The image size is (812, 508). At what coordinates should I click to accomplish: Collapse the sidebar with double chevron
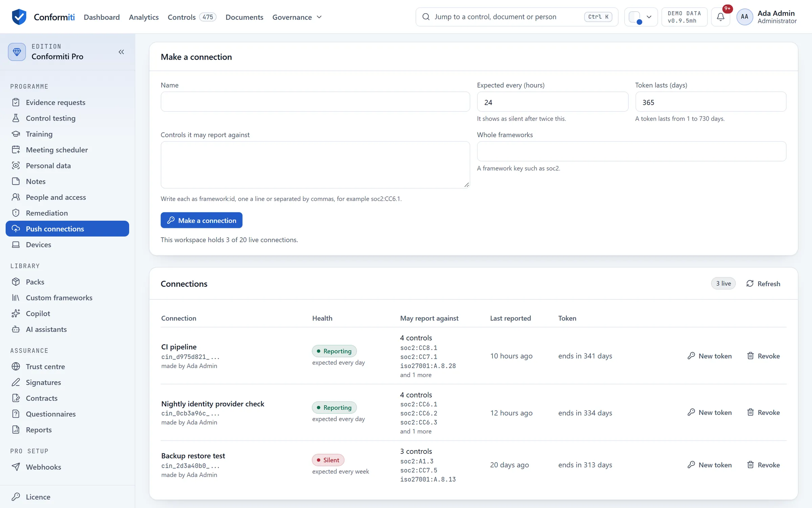(x=121, y=52)
